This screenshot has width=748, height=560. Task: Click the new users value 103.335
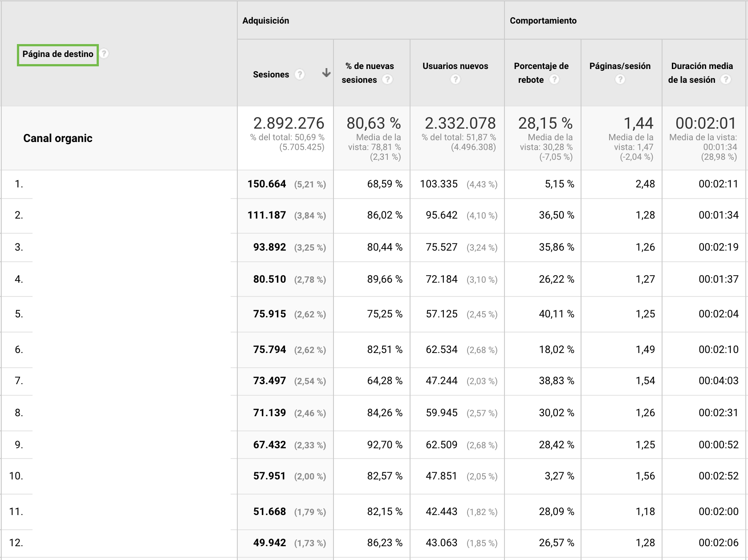point(439,184)
